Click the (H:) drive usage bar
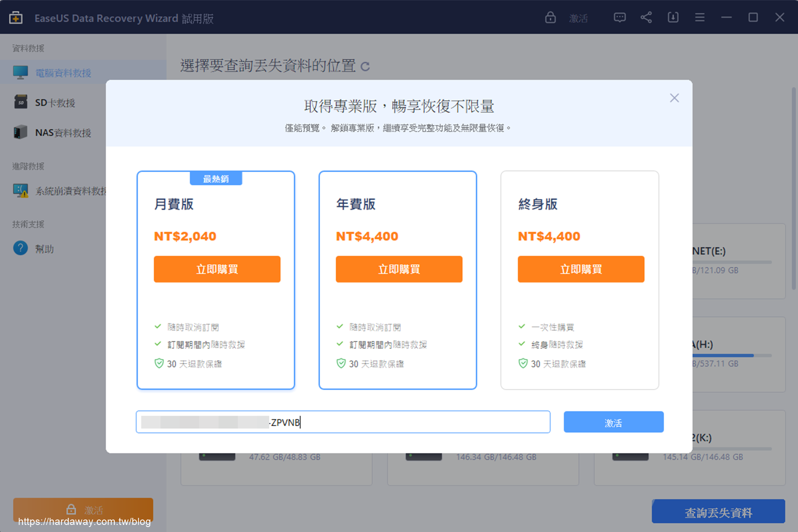 pyautogui.click(x=732, y=355)
